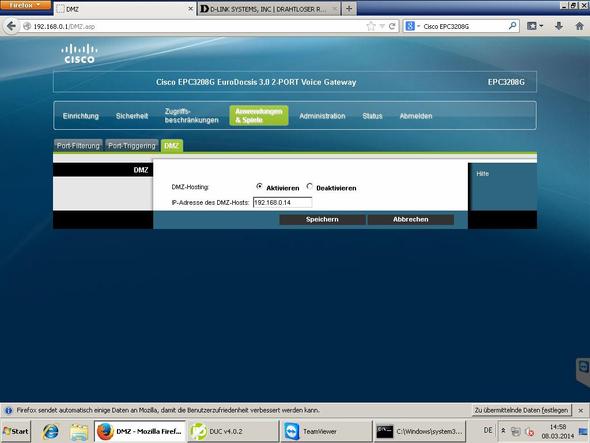Click the browser back arrow button
The width and height of the screenshot is (590, 443).
[11, 26]
